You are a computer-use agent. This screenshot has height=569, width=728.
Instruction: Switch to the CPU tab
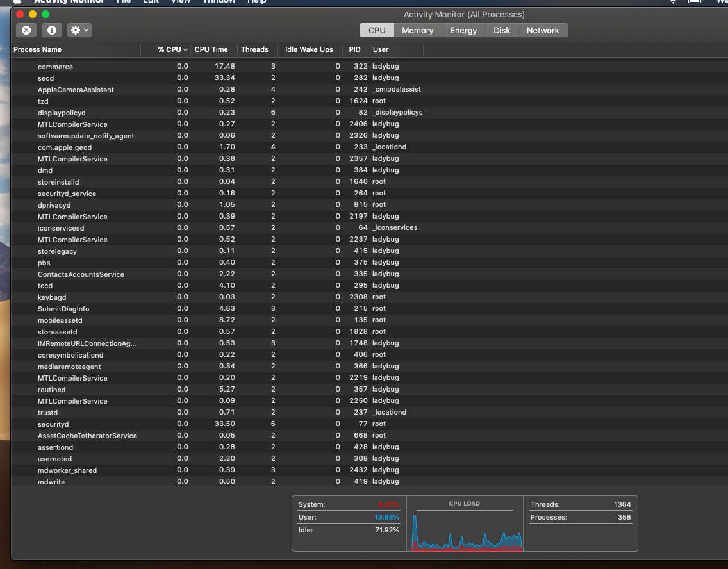tap(377, 30)
